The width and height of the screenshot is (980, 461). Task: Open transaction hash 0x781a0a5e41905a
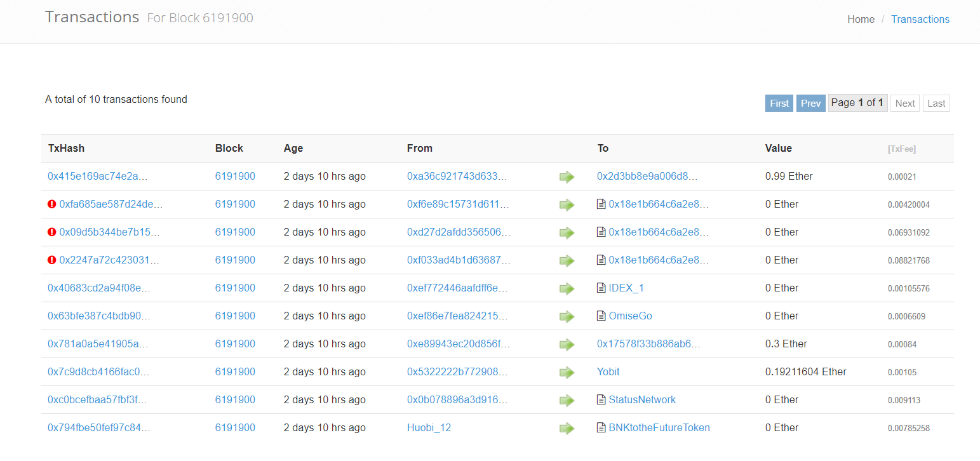97,344
